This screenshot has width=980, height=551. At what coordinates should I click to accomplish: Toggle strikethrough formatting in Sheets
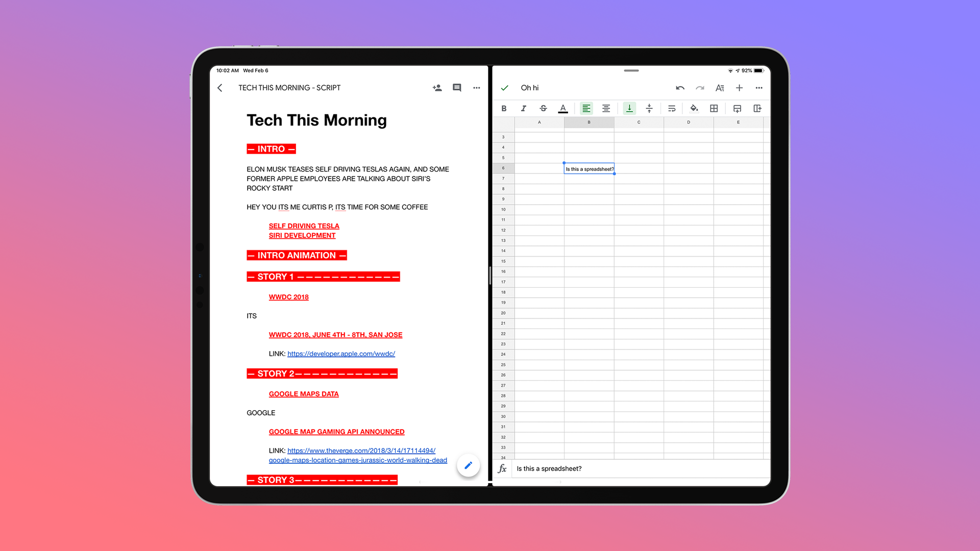tap(543, 108)
